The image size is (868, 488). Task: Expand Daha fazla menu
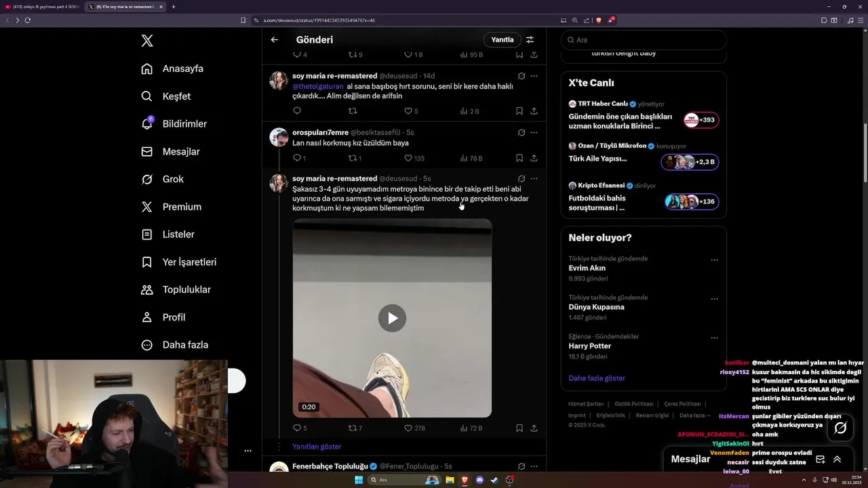174,345
